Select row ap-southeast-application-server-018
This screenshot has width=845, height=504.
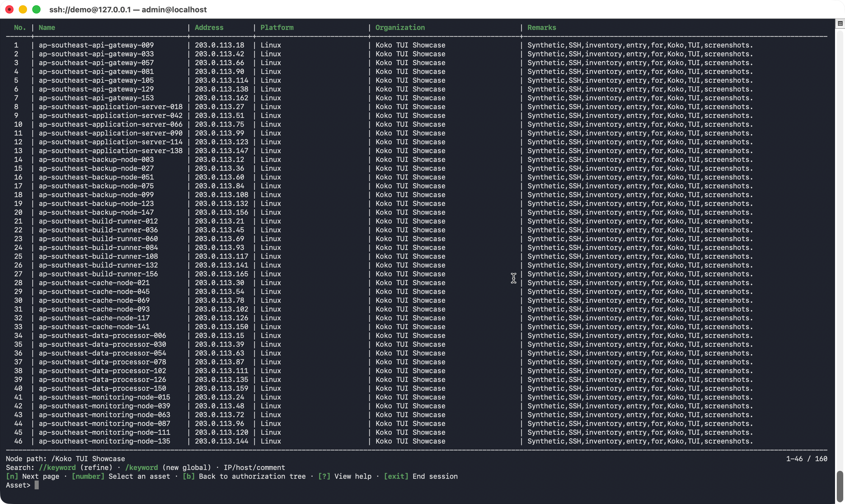(x=416, y=107)
